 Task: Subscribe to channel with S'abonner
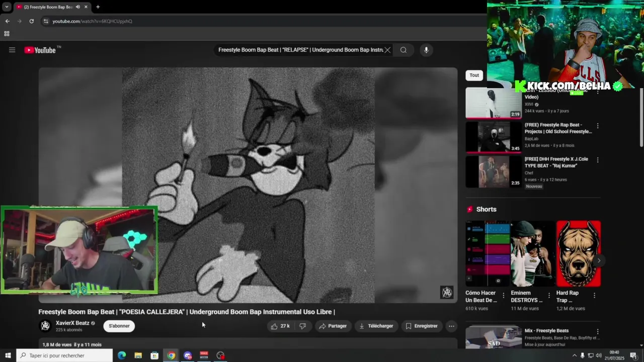point(119,326)
